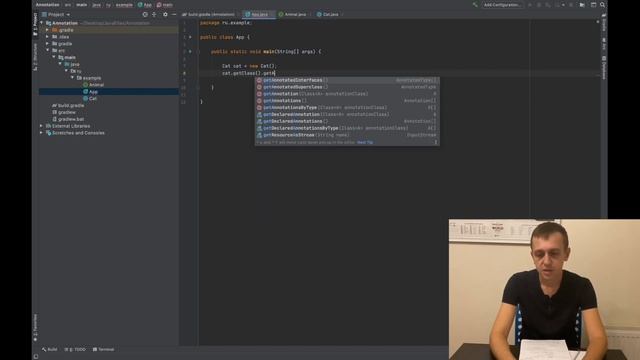Click the method icon beside getResourceAsStream

259,135
